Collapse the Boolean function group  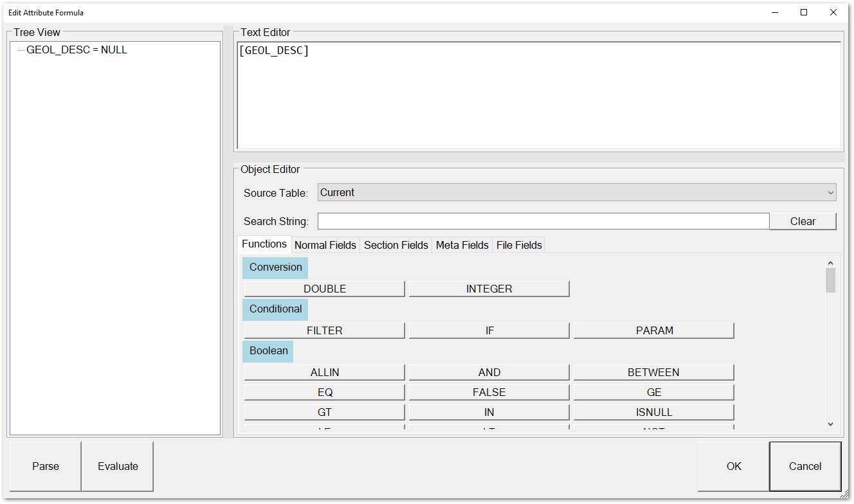point(268,351)
